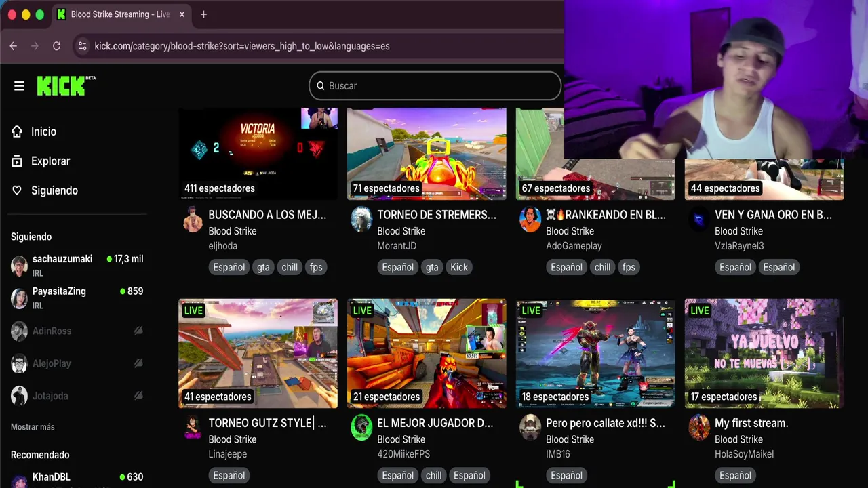Open title TORNEO DE STREMERS...

coord(437,215)
